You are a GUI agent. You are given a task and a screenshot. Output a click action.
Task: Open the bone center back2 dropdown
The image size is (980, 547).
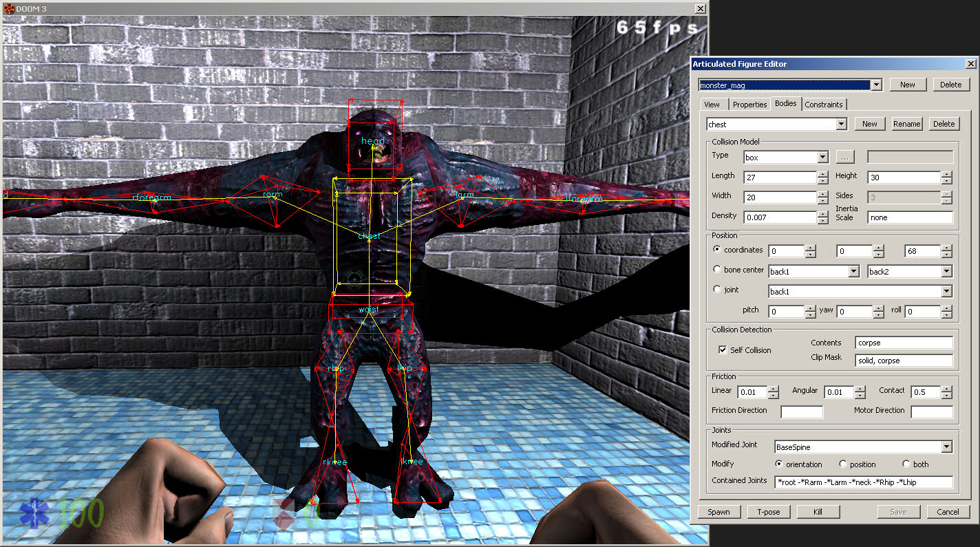coord(946,272)
